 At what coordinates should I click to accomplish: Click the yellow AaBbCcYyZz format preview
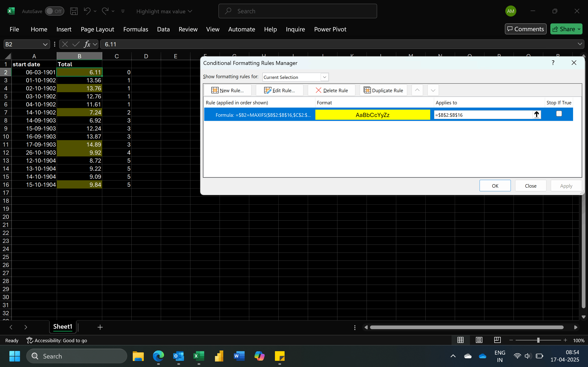[373, 115]
